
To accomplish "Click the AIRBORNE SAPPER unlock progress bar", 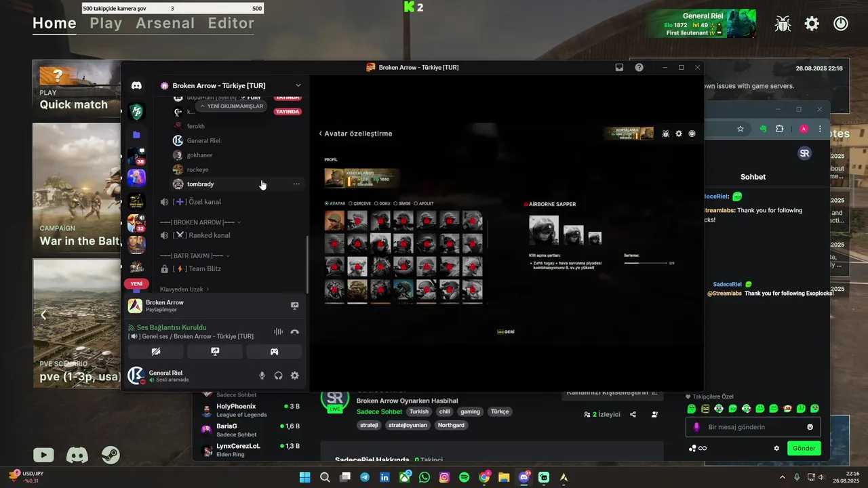I will tap(645, 262).
